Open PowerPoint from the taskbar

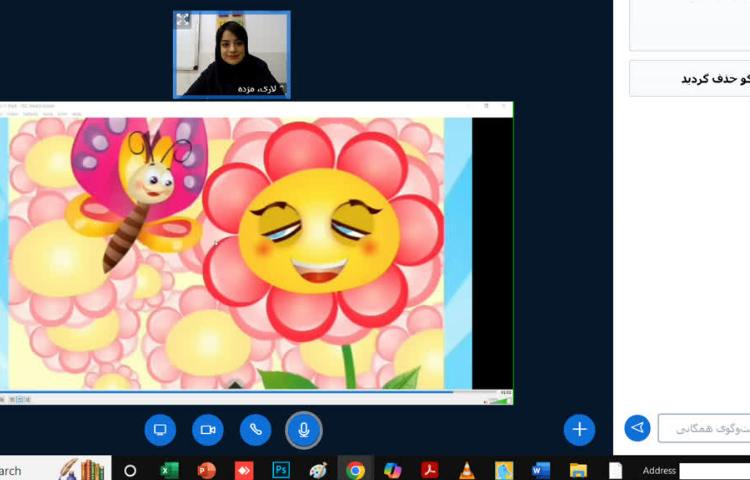207,470
